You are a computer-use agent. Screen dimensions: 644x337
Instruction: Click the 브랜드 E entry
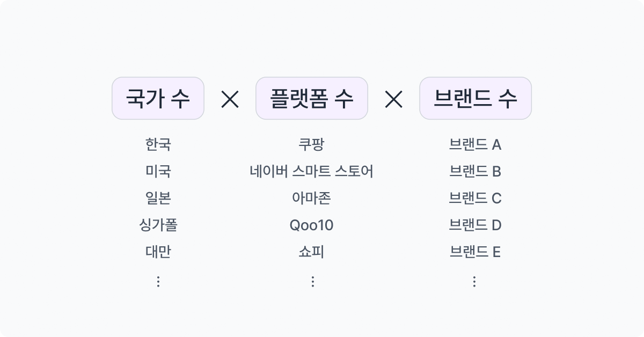coord(475,252)
